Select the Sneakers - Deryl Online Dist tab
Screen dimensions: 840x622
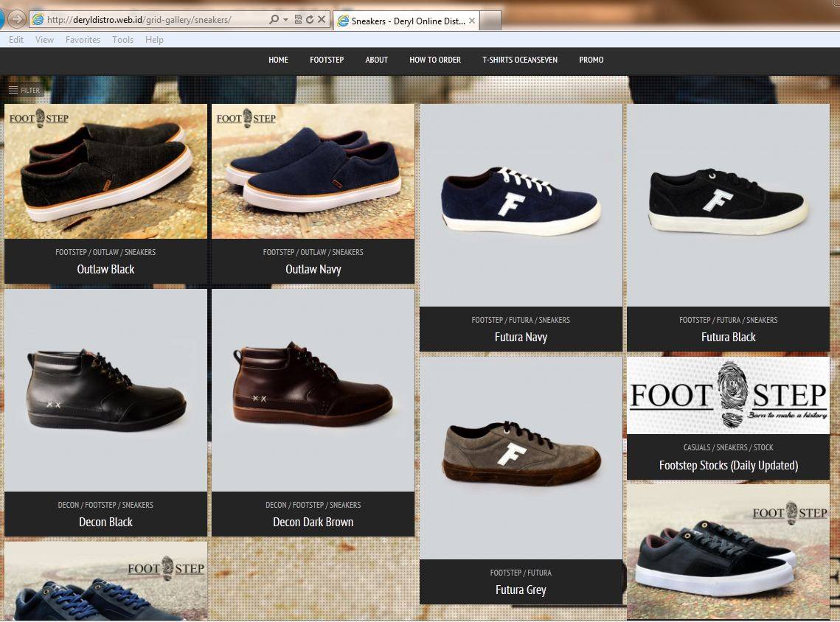406,21
